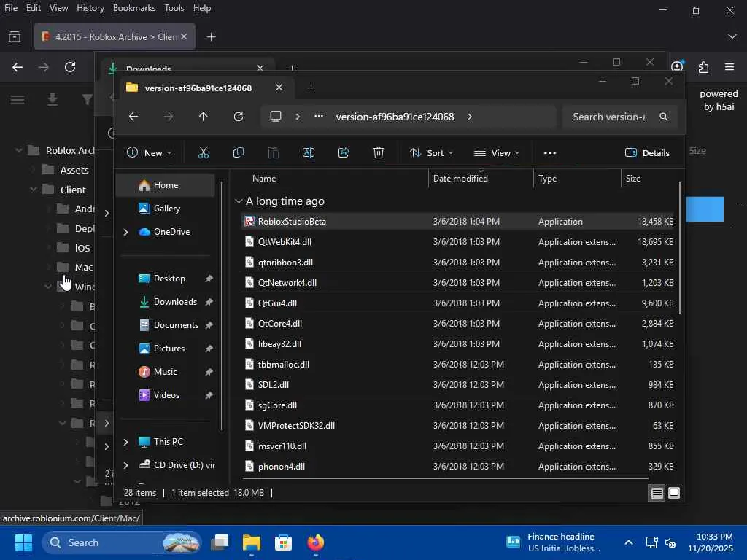Click the This PC monitor icon in address bar
The image size is (747, 560).
click(275, 117)
